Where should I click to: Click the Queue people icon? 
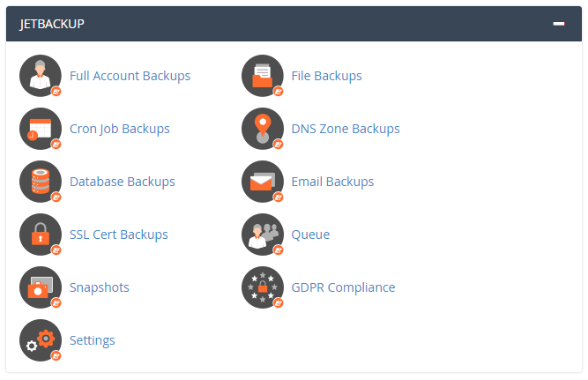[x=263, y=235]
